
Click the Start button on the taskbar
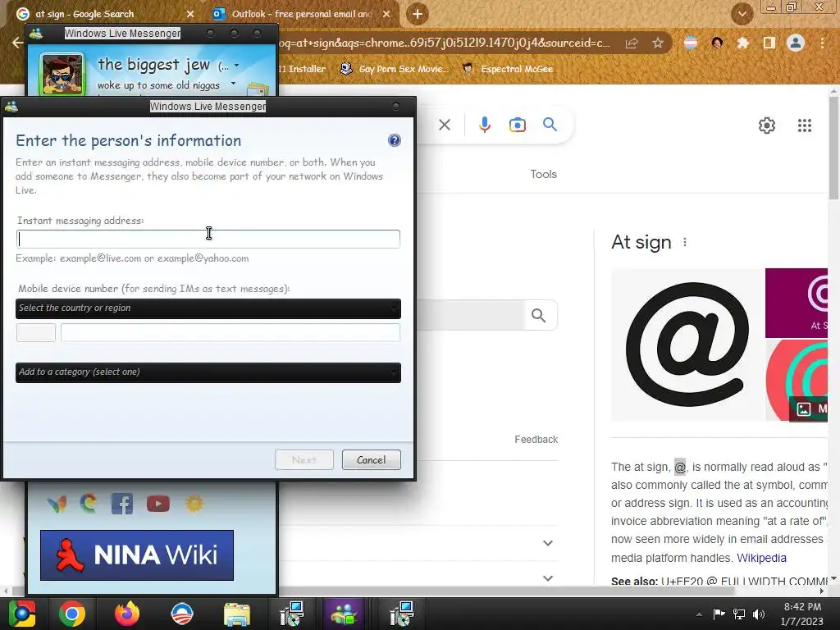21,614
